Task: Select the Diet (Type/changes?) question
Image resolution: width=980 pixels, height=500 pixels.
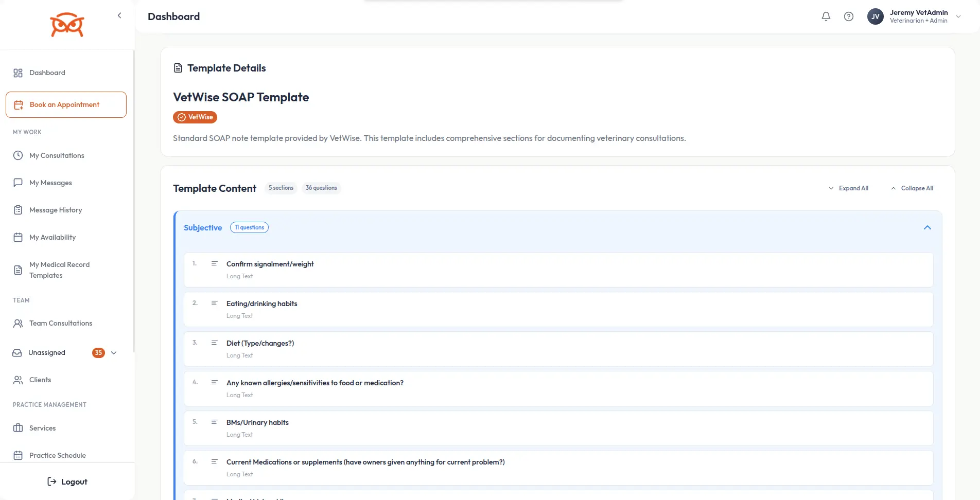Action: (558, 349)
